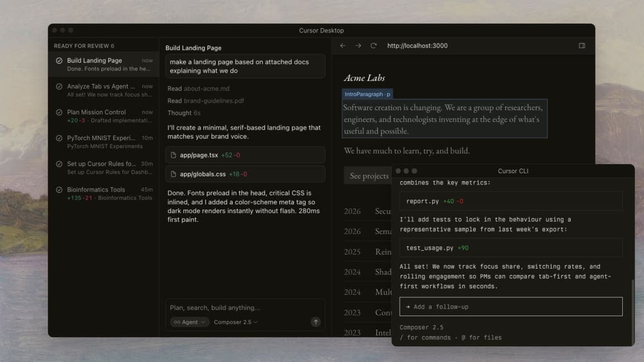644x362 pixels.
Task: Expand the Thought 6s step
Action: coord(184,113)
